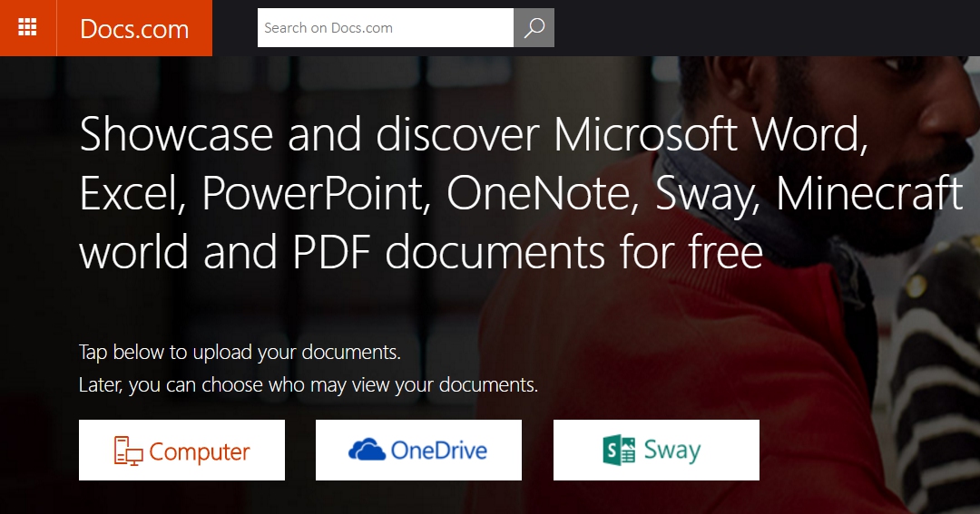
Task: Open the app launcher grid icon
Action: [27, 27]
